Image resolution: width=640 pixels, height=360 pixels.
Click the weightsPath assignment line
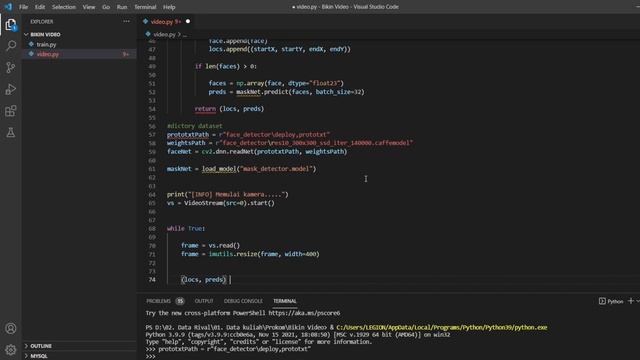coord(290,143)
